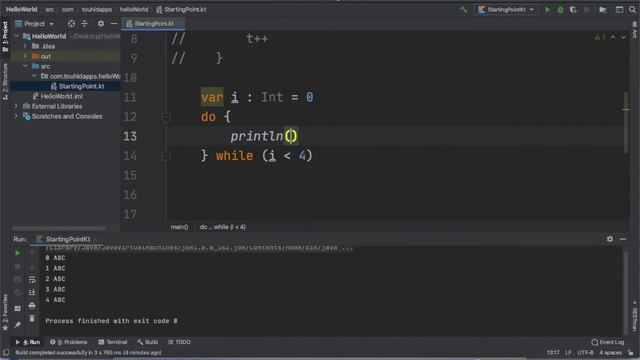Click the do...while (i < 4) breadcrumb
640x360 pixels.
(x=222, y=227)
